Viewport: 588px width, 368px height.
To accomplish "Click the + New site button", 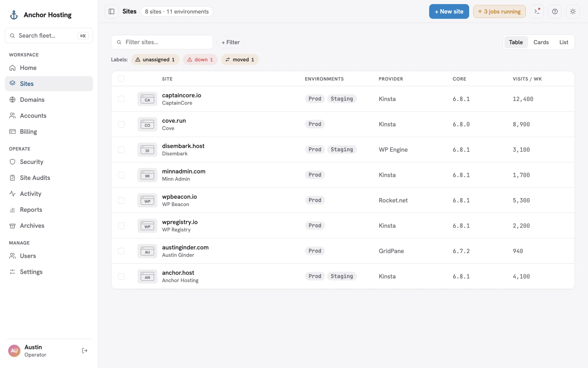I will point(449,11).
